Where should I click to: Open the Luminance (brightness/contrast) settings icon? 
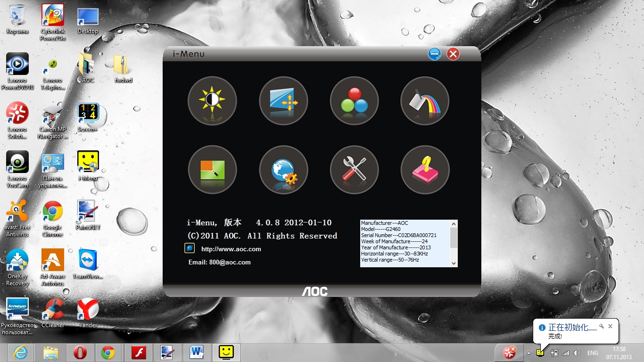(x=212, y=101)
